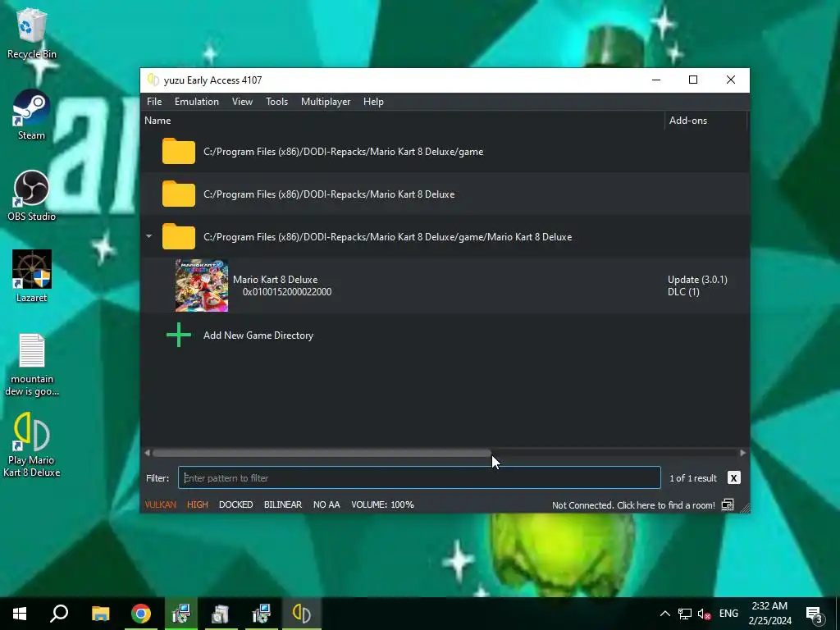Click the Update (3.0.1) add-on text
The height and width of the screenshot is (630, 840).
click(x=697, y=279)
